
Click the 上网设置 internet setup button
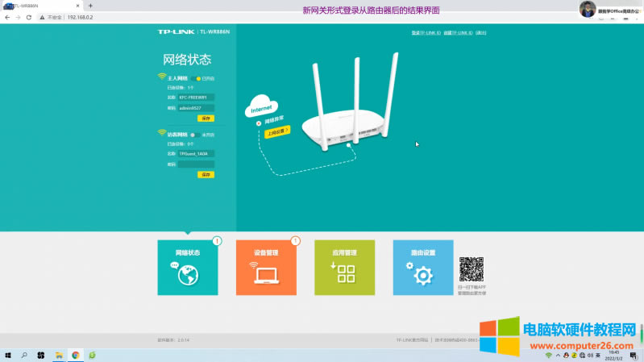tap(277, 132)
